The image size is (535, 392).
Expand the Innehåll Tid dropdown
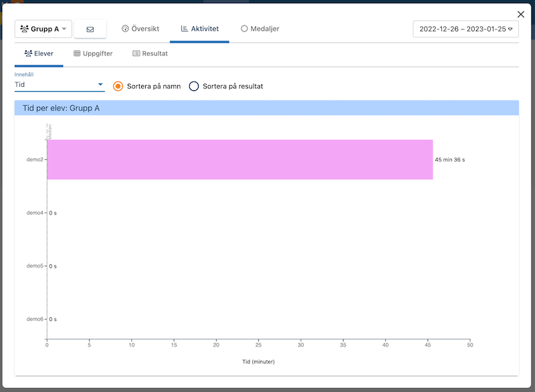coord(60,85)
